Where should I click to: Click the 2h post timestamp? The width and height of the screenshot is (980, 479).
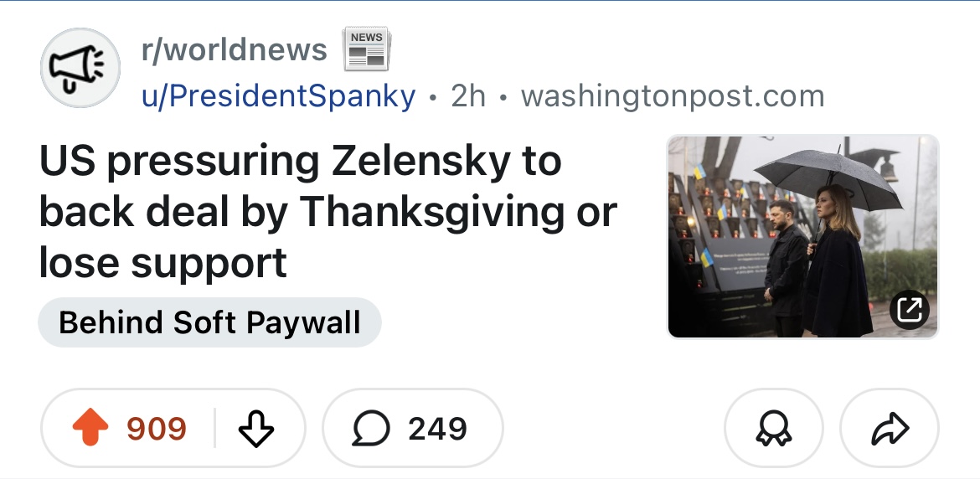467,96
